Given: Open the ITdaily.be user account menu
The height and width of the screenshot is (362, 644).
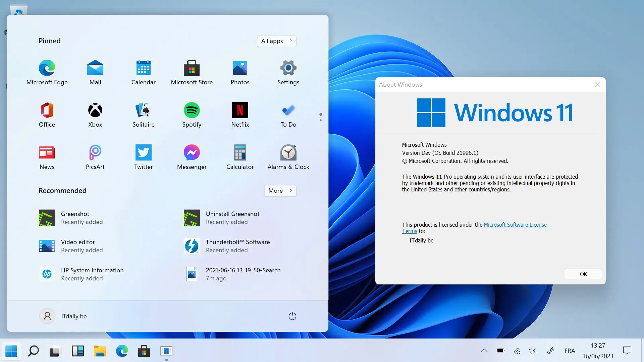Looking at the screenshot, I should tap(63, 316).
